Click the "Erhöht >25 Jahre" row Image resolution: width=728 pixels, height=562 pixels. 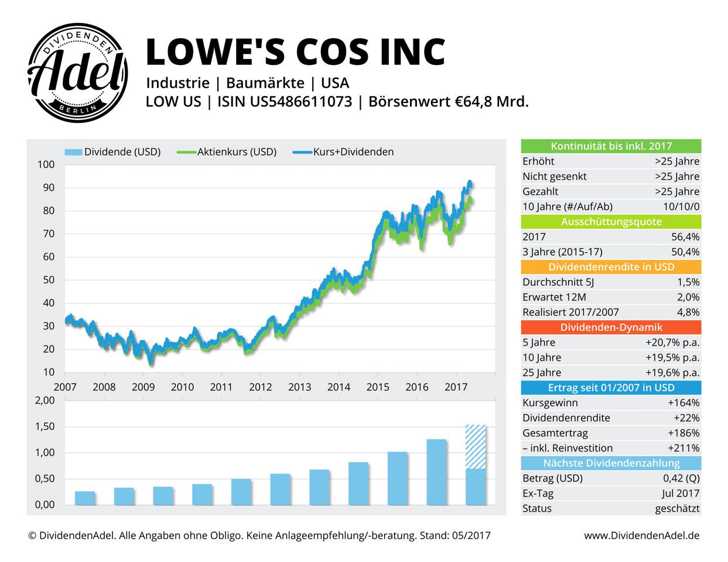tap(611, 161)
